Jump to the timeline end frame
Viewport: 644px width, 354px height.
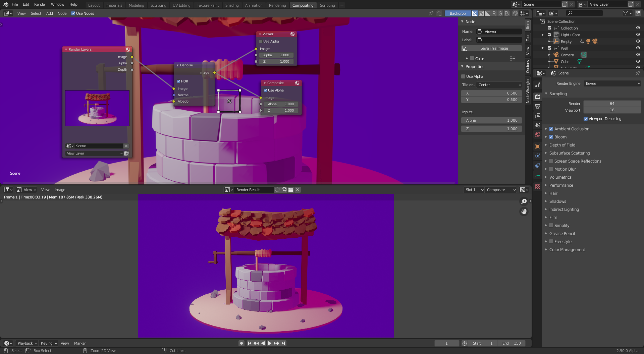point(283,343)
